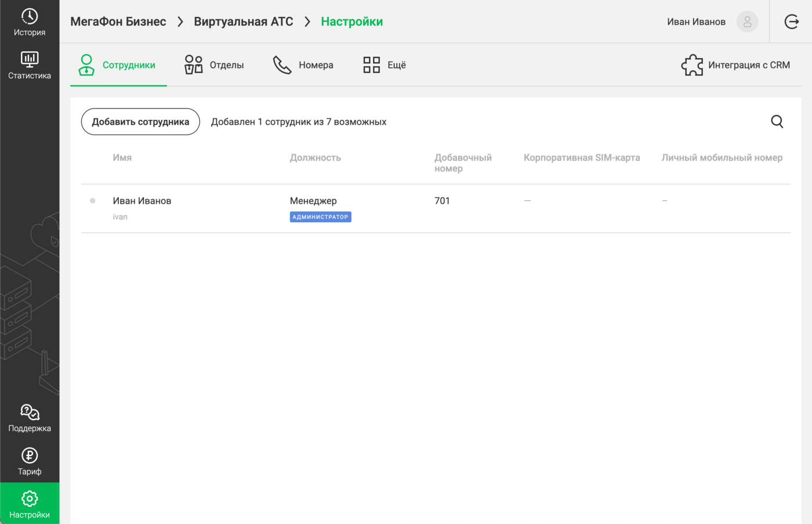Select the Настройки gear icon in sidebar
The image size is (812, 524).
(30, 498)
